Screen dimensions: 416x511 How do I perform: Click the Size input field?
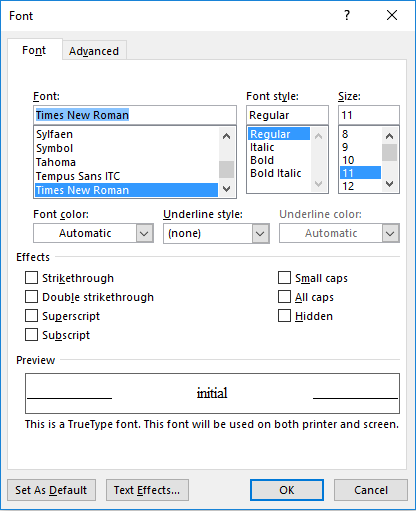(369, 115)
